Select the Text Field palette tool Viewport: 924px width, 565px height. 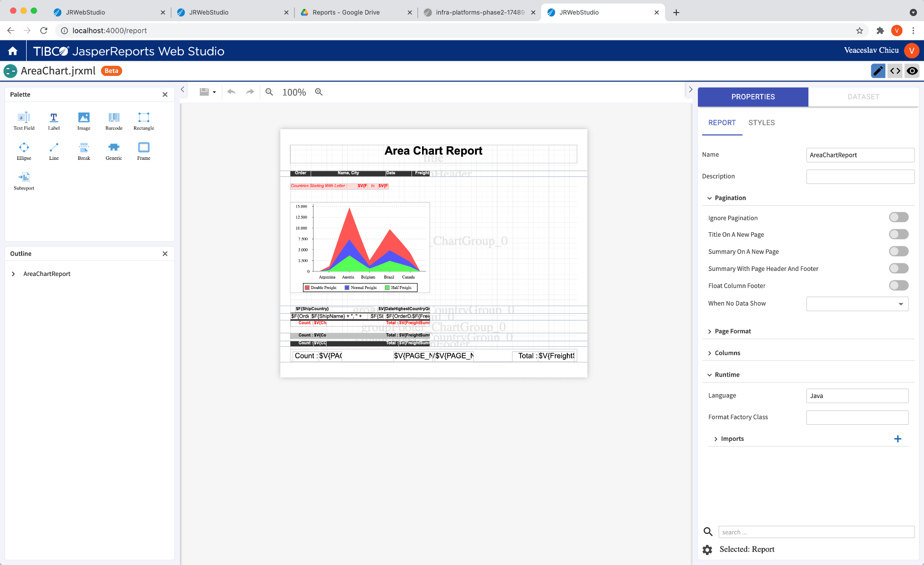click(24, 121)
